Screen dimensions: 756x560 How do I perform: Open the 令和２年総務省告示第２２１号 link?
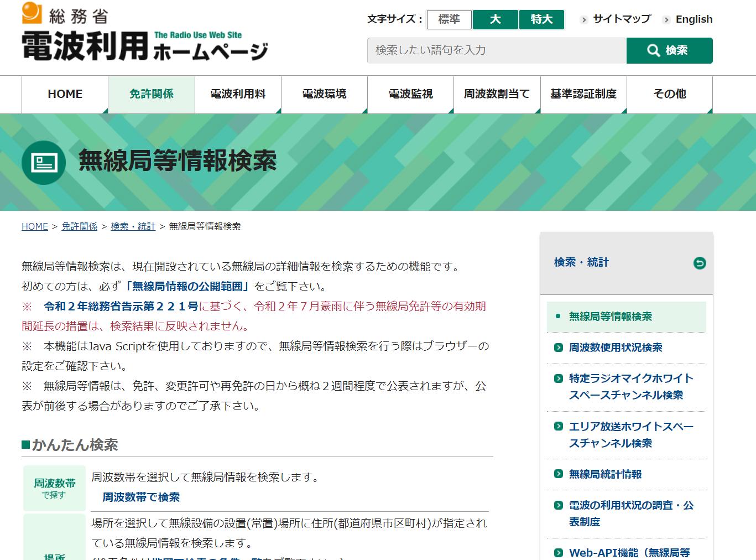(x=121, y=307)
